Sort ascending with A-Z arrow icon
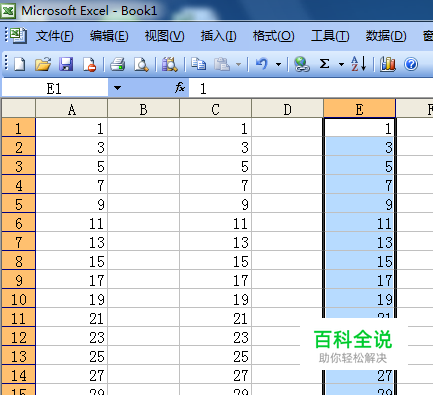The height and width of the screenshot is (395, 433). click(x=358, y=64)
